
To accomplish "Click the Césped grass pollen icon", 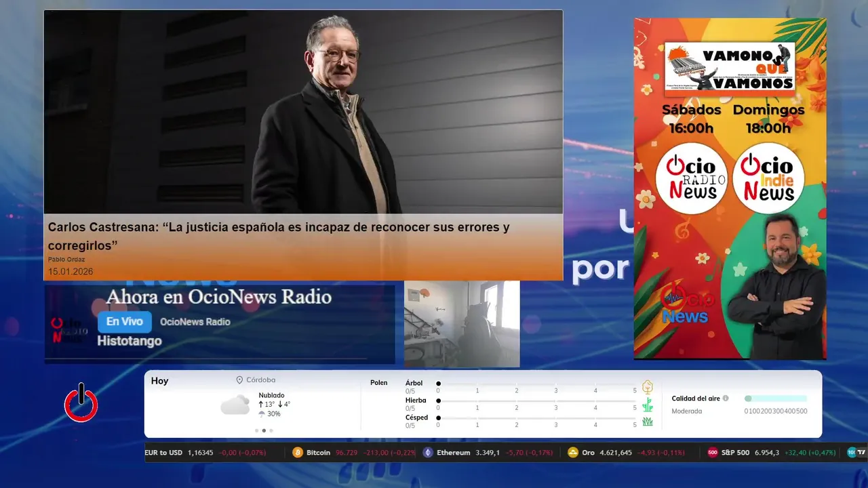I will pos(648,422).
